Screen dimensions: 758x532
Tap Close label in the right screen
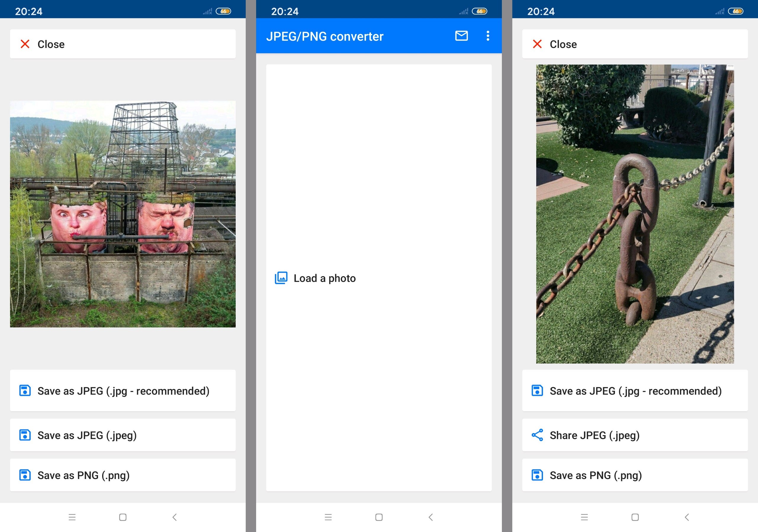[563, 44]
